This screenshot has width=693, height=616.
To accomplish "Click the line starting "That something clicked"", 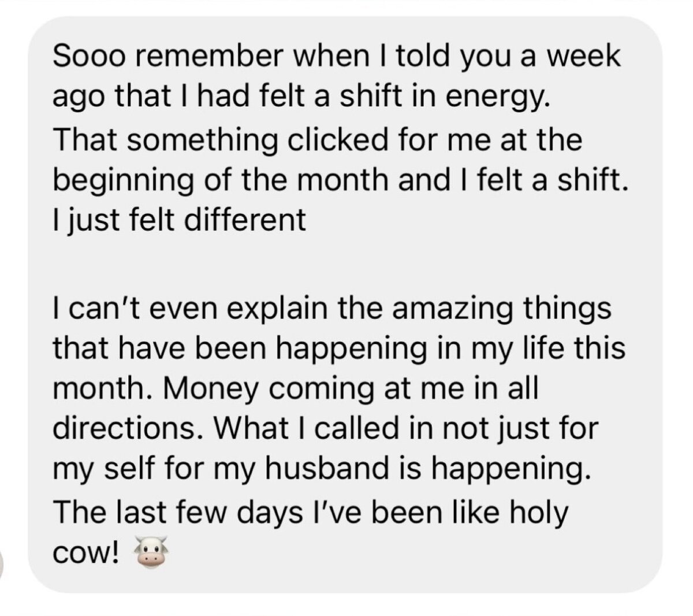I will pos(317,141).
